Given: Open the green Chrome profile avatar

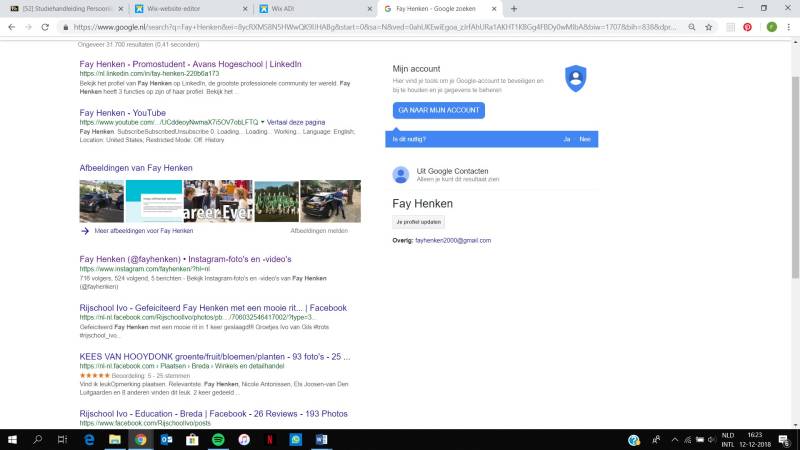Looking at the screenshot, I should 771,27.
